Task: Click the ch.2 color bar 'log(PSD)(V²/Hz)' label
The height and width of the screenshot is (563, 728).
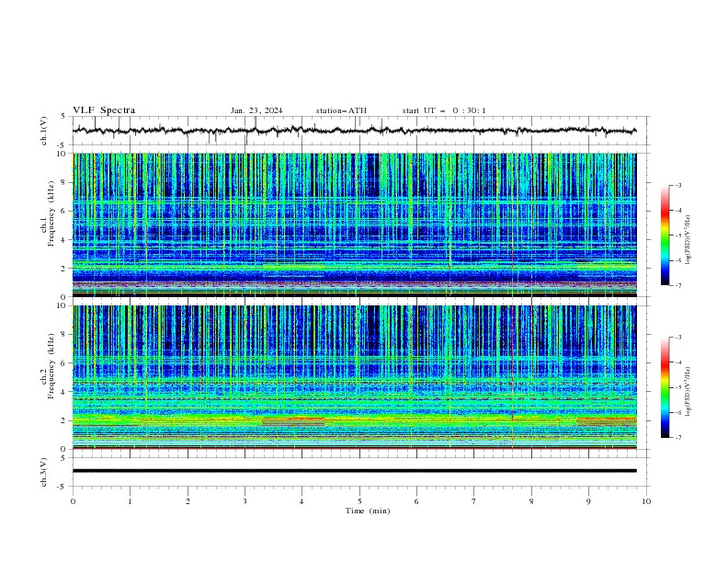Action: click(688, 391)
